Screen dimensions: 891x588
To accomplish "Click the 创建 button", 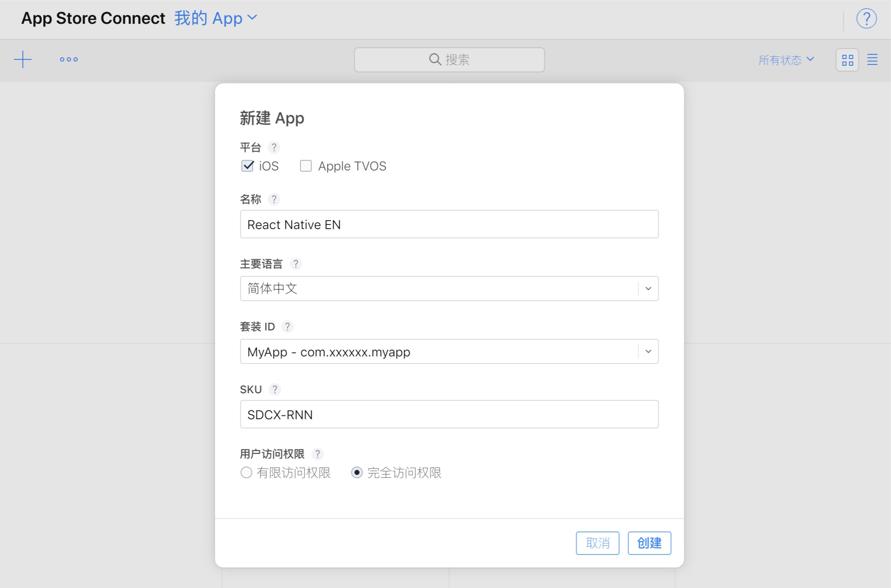I will 649,543.
